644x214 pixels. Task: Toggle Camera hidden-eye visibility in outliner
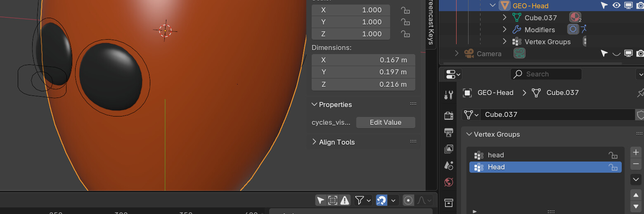[x=617, y=53]
